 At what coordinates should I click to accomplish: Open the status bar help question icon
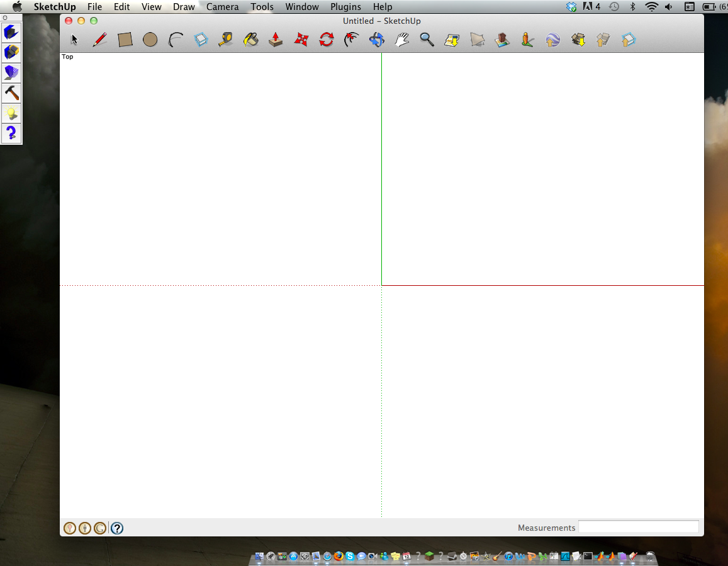(x=117, y=528)
